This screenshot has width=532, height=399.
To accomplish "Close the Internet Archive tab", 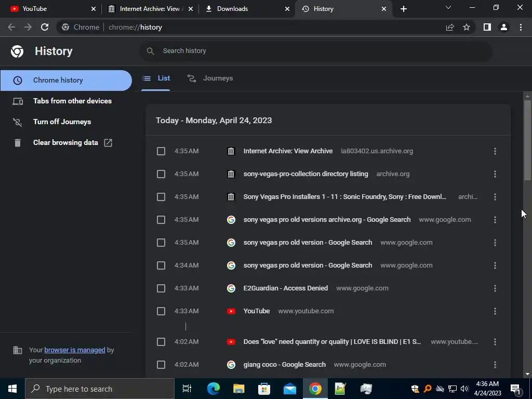I will coord(191,9).
